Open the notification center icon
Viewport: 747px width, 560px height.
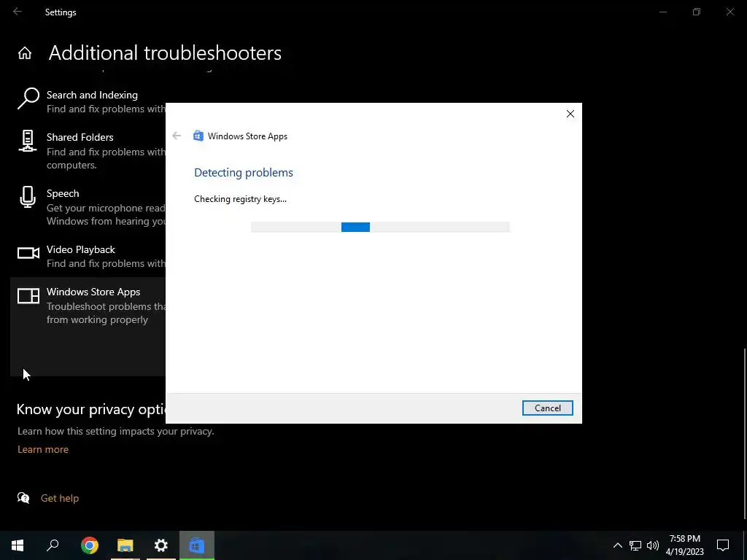[723, 545]
